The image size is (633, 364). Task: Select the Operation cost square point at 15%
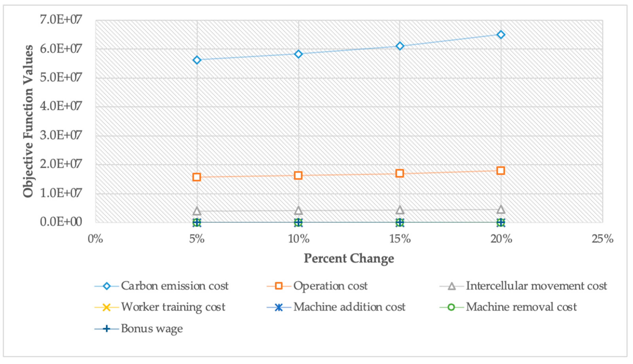click(400, 173)
